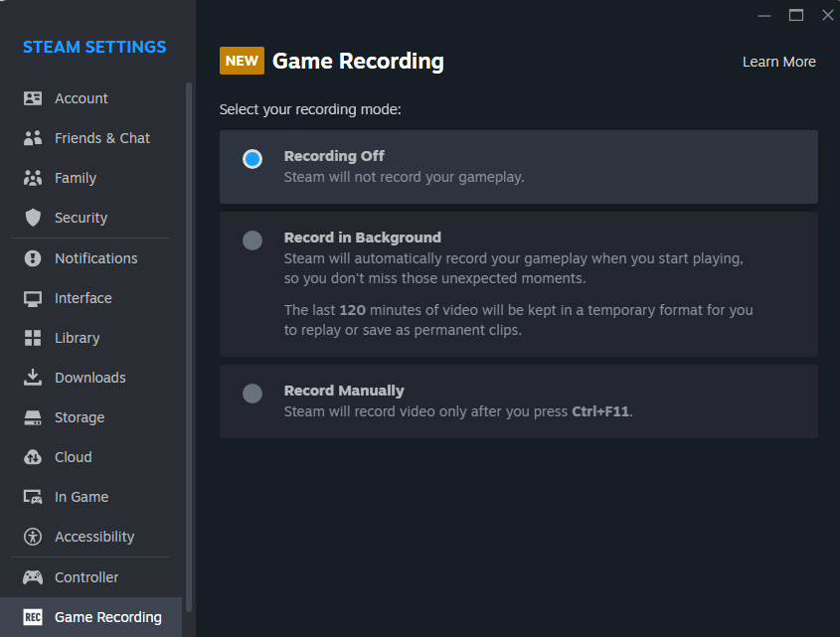The image size is (840, 637).
Task: Open the Learn More link
Action: [x=779, y=63]
